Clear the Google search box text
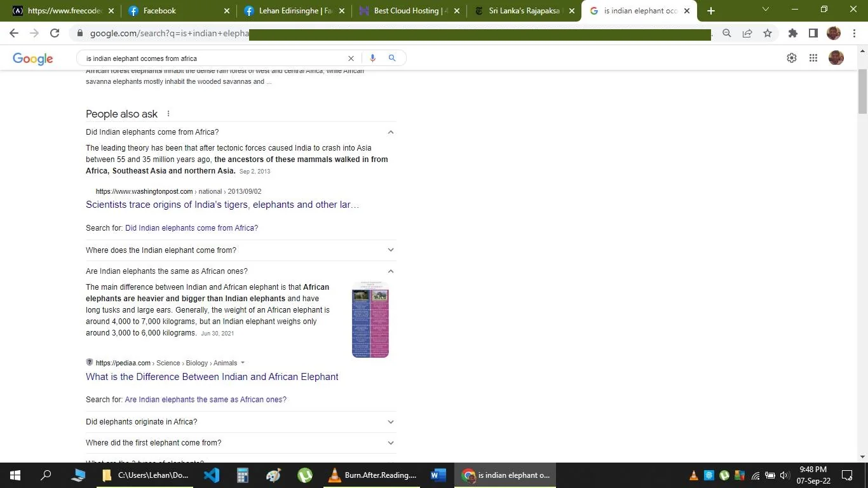The image size is (868, 488). pyautogui.click(x=351, y=58)
